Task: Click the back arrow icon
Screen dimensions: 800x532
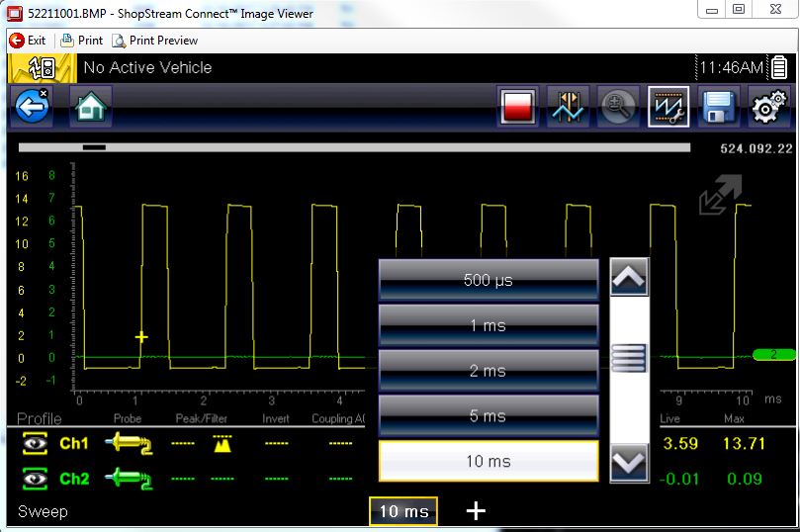Action: click(x=32, y=106)
